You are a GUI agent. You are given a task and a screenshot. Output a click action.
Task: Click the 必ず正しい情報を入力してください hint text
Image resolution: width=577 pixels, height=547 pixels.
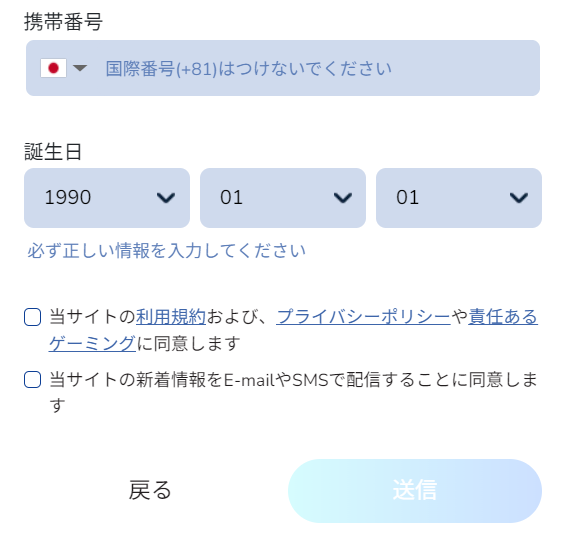pos(166,251)
